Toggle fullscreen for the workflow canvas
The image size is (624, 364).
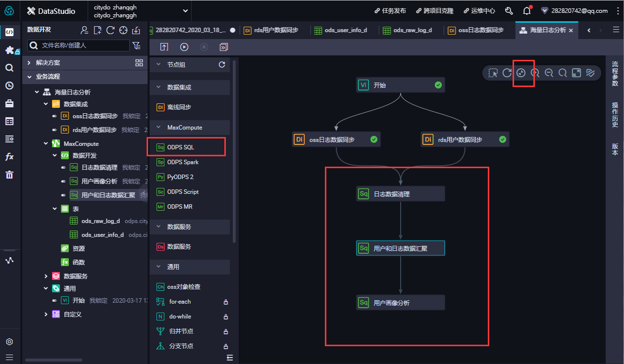[576, 73]
